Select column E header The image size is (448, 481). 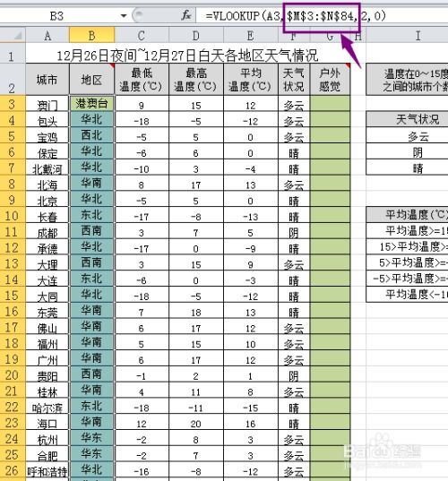[x=251, y=36]
